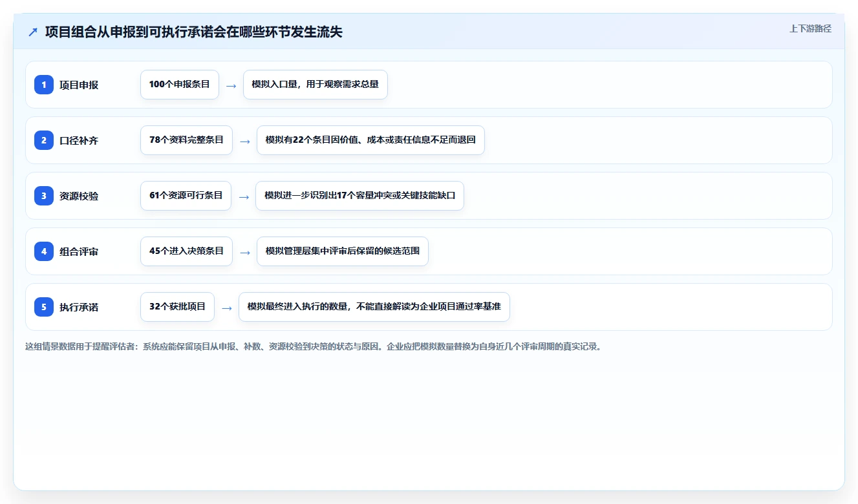Click the 17个容量冲突 description box
The width and height of the screenshot is (858, 504).
(x=359, y=196)
